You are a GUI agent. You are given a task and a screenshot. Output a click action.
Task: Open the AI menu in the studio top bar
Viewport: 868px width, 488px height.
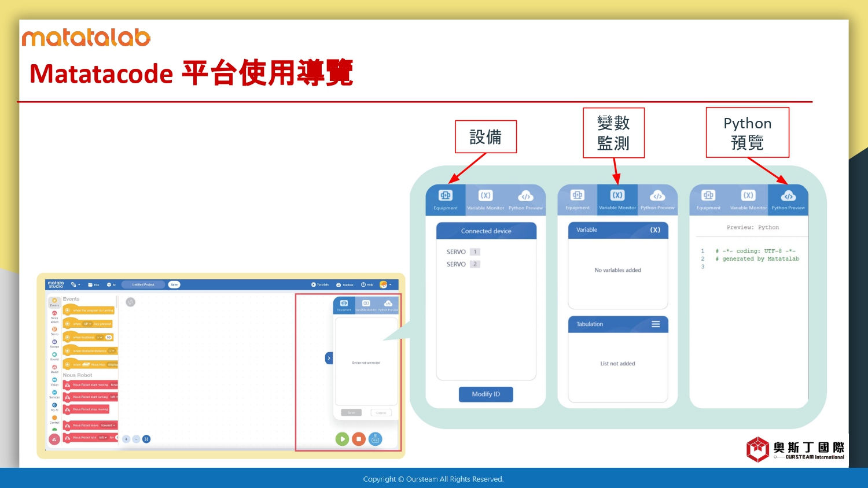(x=111, y=284)
